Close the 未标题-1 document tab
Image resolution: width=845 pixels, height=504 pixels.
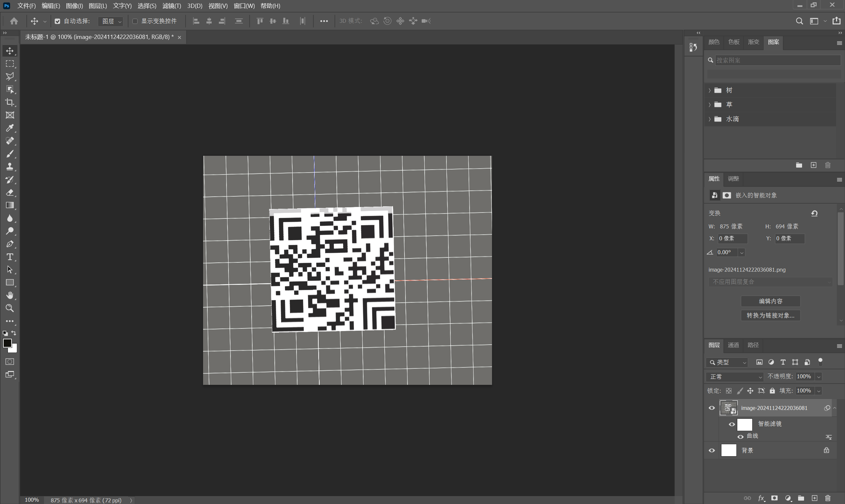179,37
